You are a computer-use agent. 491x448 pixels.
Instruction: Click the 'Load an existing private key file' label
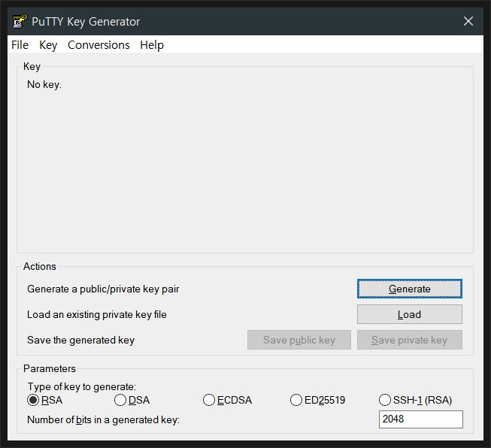click(97, 315)
